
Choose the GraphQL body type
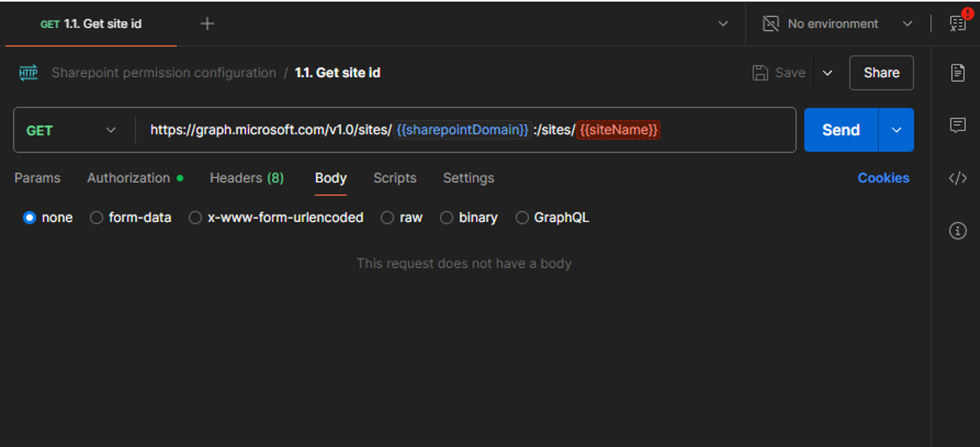(552, 217)
